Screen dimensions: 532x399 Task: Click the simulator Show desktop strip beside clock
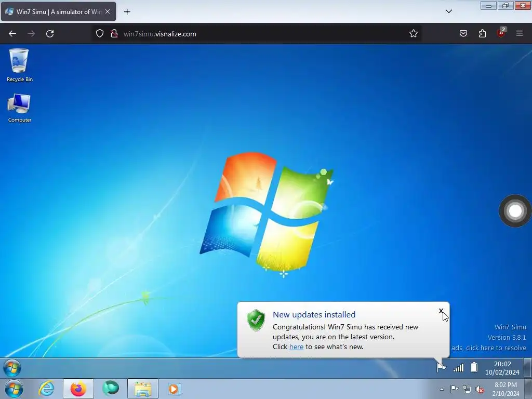point(527,368)
